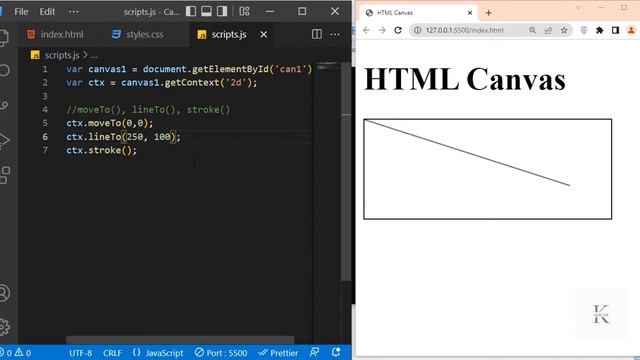Open the tab search chevron in Chrome
This screenshot has width=640, height=360.
[578, 8]
